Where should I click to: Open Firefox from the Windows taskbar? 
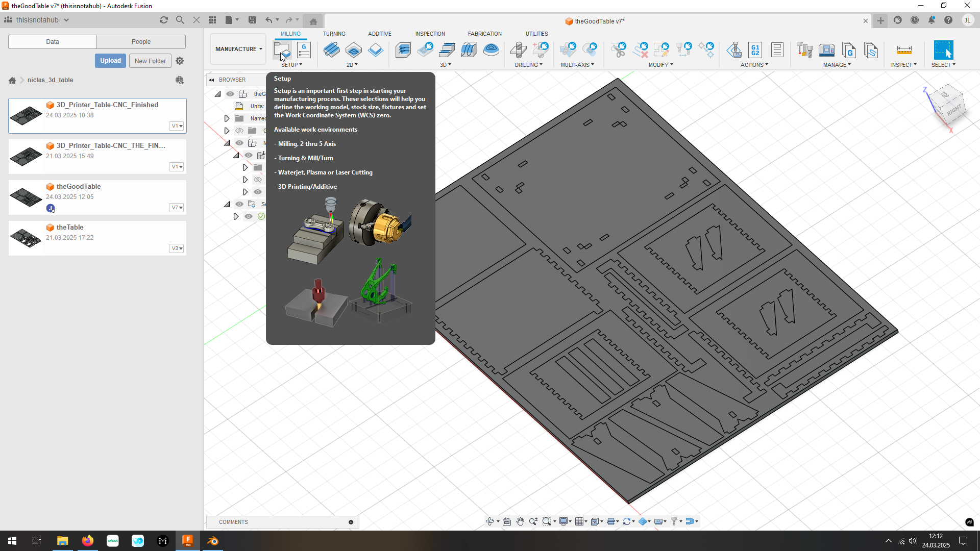click(x=87, y=541)
